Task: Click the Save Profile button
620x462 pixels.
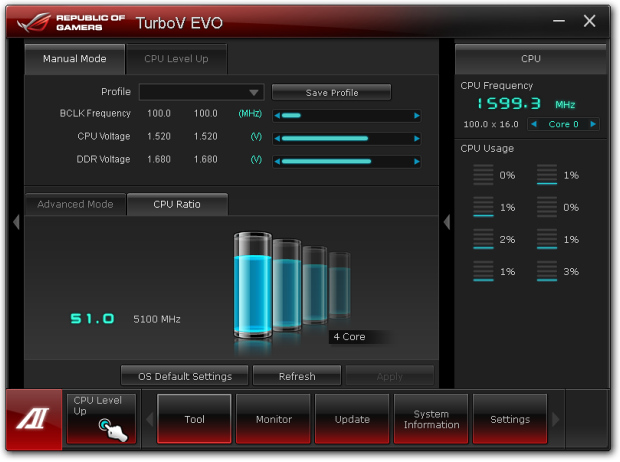Action: (x=332, y=93)
